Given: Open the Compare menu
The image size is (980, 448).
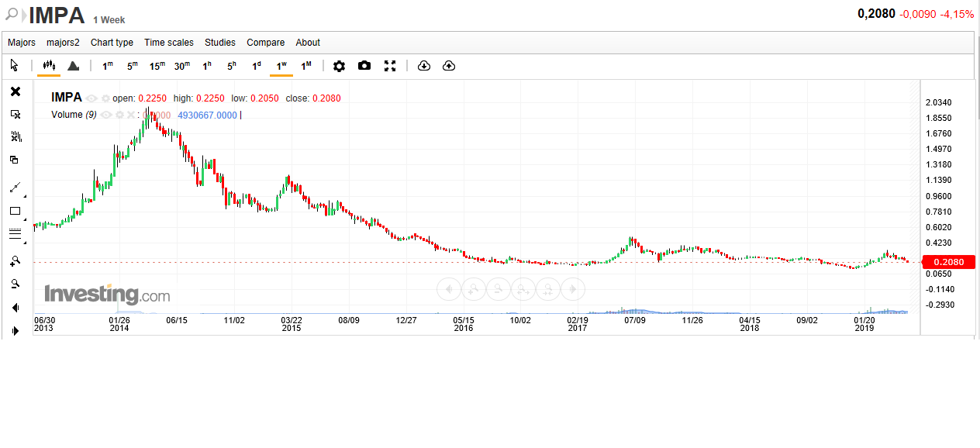Looking at the screenshot, I should [266, 43].
